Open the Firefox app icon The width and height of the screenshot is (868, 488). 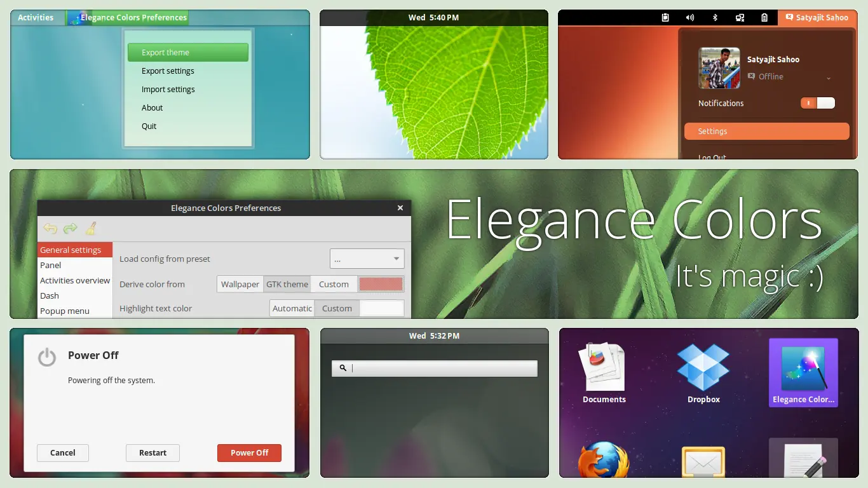pos(604,459)
